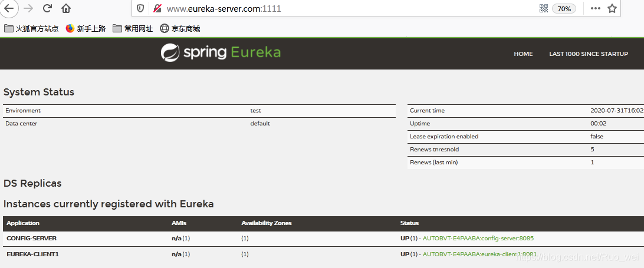Viewport: 644px width, 268px height.
Task: Open the 新手上路 Firefox bookmark
Action: point(86,28)
